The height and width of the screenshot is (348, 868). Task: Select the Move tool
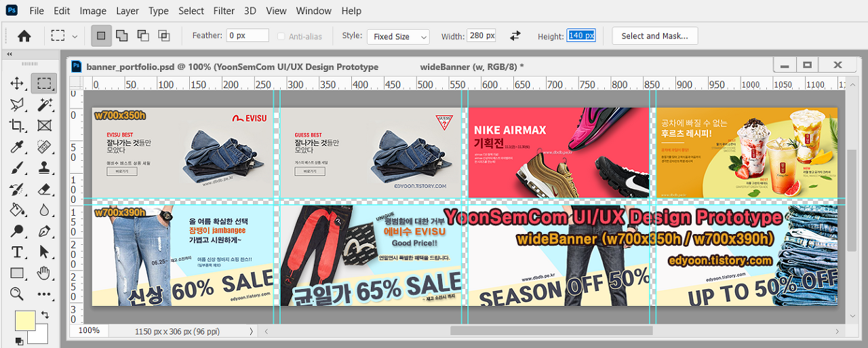[x=17, y=83]
